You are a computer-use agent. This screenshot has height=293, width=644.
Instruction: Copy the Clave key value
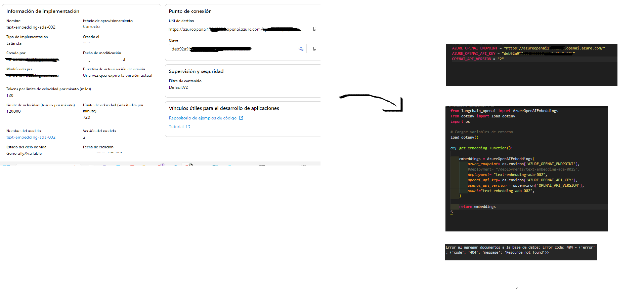pyautogui.click(x=314, y=48)
